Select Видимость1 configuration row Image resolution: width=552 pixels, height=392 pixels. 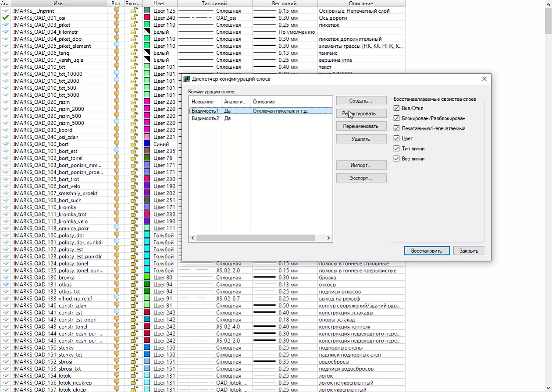(205, 111)
